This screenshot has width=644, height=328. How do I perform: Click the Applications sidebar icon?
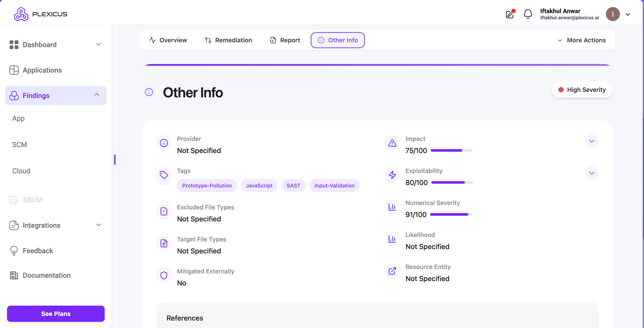click(x=14, y=70)
